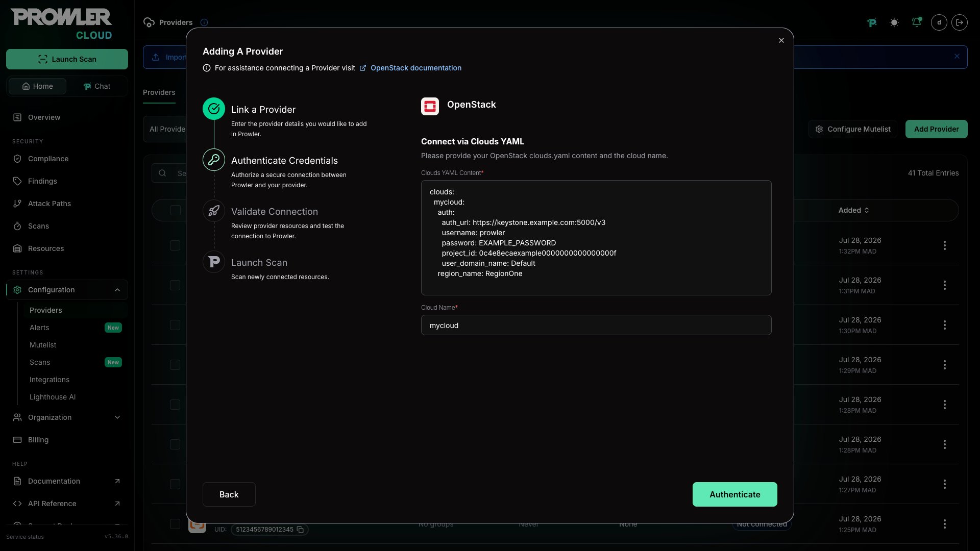The image size is (980, 551).
Task: Open row actions for Jul 28 1:25PM entry
Action: point(945,524)
